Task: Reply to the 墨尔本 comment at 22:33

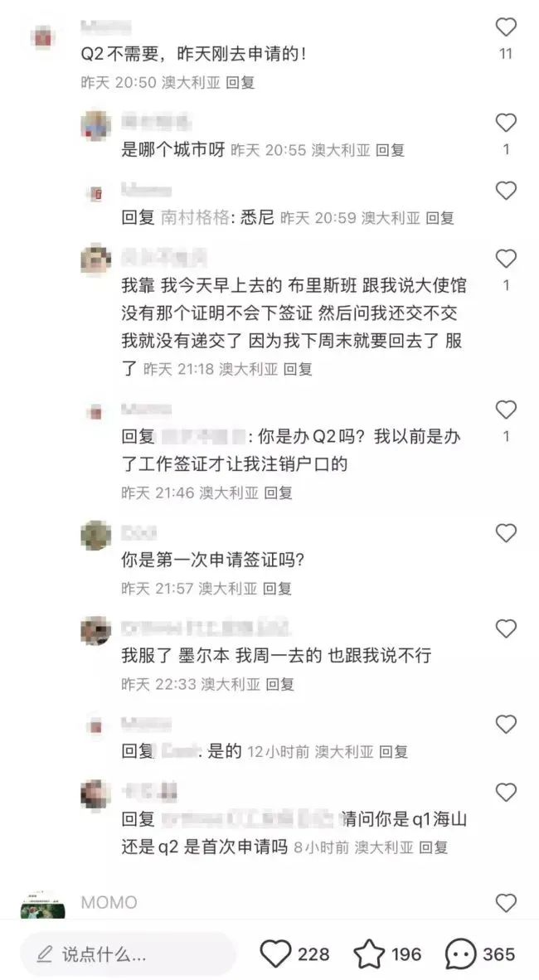Action: [x=279, y=684]
